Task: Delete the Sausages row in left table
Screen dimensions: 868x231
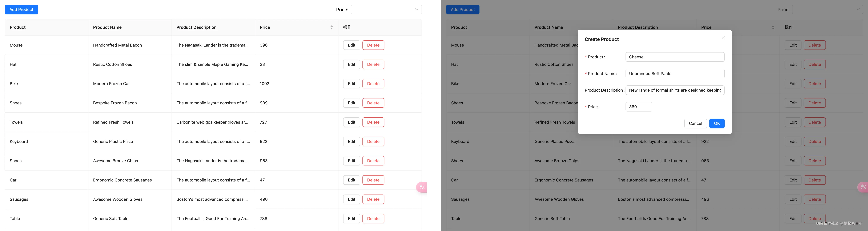Action: click(x=373, y=199)
